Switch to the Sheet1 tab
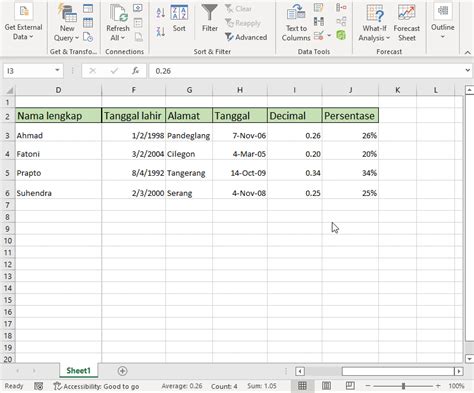Image resolution: width=474 pixels, height=393 pixels. pos(78,371)
